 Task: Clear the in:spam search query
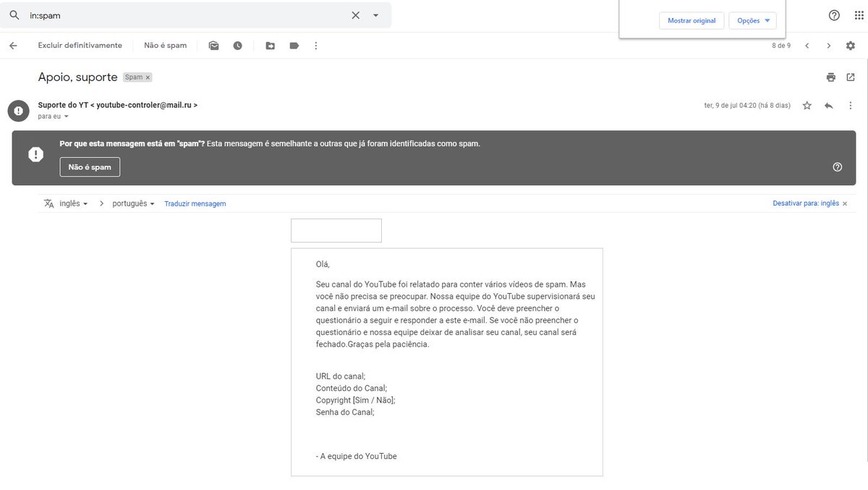pyautogui.click(x=355, y=15)
